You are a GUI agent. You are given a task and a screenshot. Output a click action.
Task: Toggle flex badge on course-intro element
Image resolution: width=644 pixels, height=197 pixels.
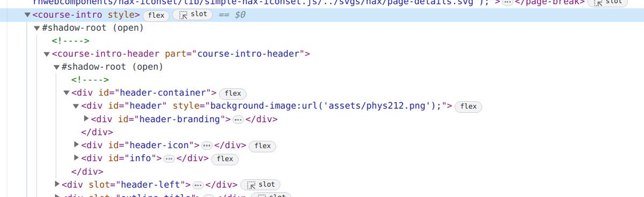[157, 16]
